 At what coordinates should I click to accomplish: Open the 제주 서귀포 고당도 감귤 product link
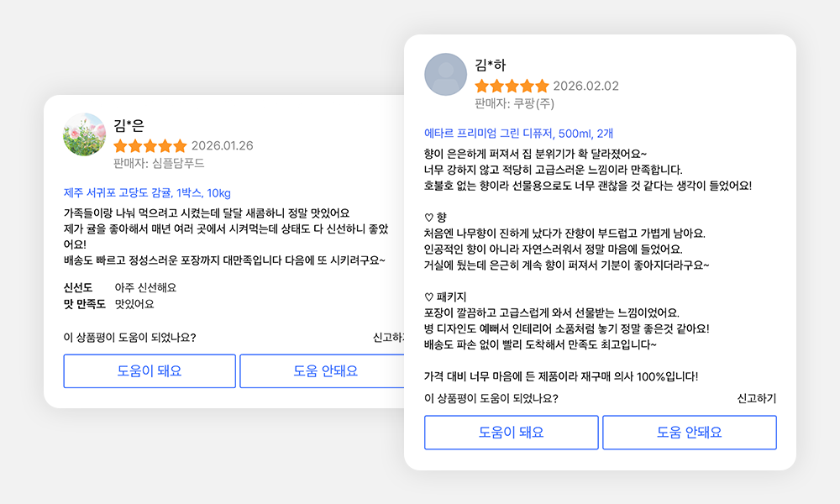pos(147,192)
